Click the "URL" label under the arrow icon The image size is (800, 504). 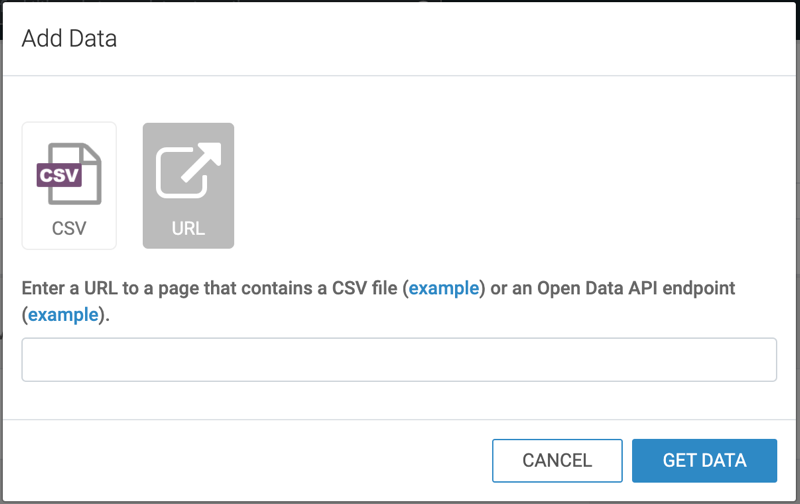[x=188, y=228]
